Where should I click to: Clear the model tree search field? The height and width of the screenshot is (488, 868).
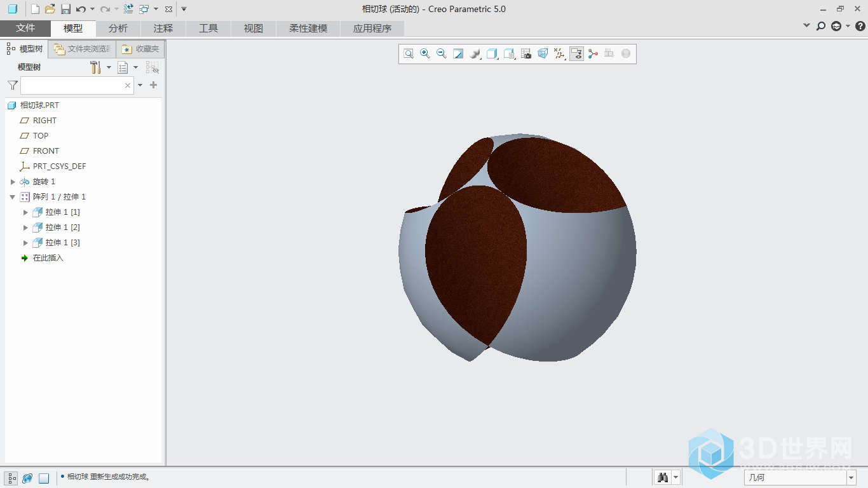[128, 85]
